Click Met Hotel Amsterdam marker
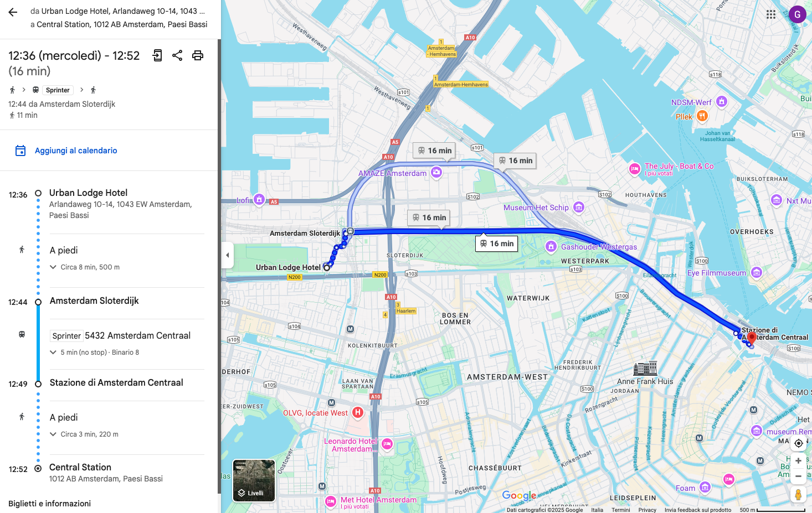The image size is (812, 513). pos(331,501)
